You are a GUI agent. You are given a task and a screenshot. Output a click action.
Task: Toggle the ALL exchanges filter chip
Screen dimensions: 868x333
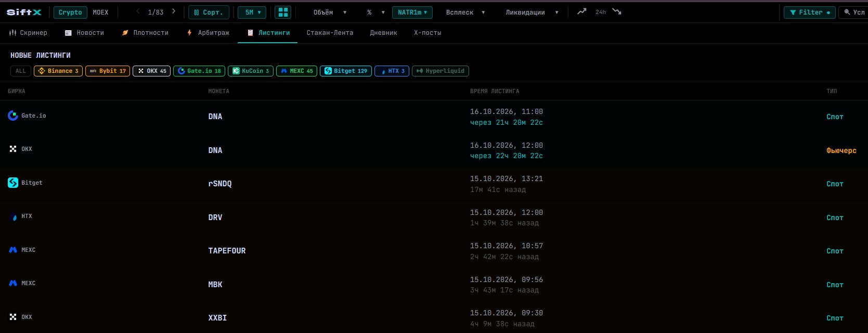(x=21, y=71)
